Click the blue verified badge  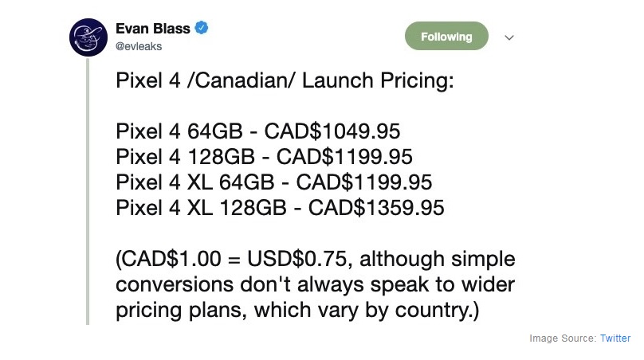tap(202, 29)
